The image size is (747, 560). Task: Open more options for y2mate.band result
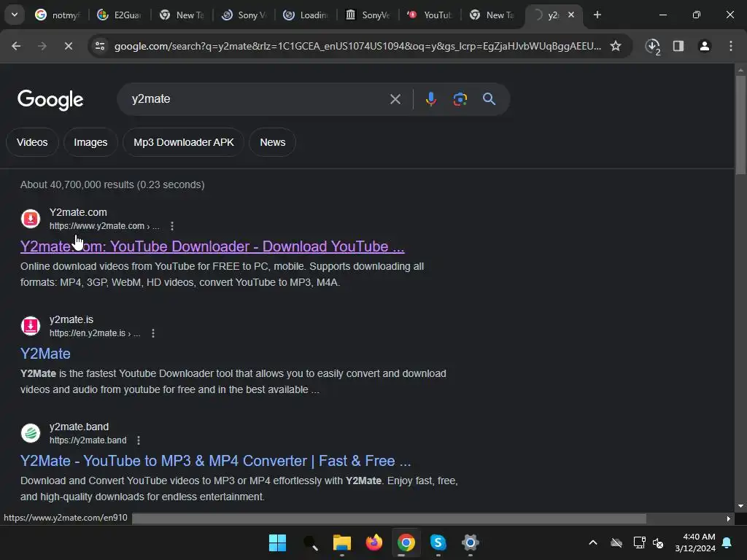[x=139, y=440]
